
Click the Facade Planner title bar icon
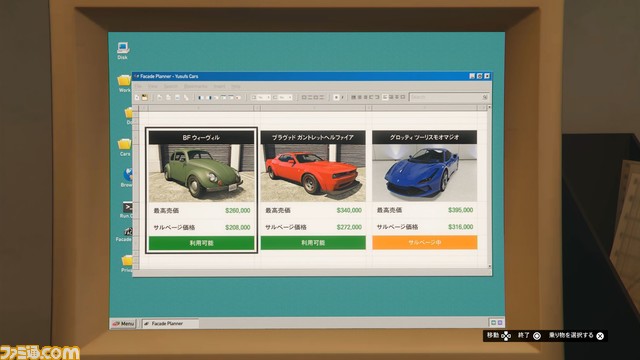click(136, 76)
